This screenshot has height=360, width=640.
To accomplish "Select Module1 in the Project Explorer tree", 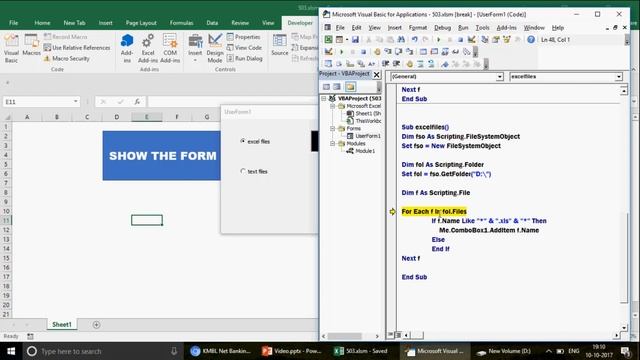I will point(361,151).
